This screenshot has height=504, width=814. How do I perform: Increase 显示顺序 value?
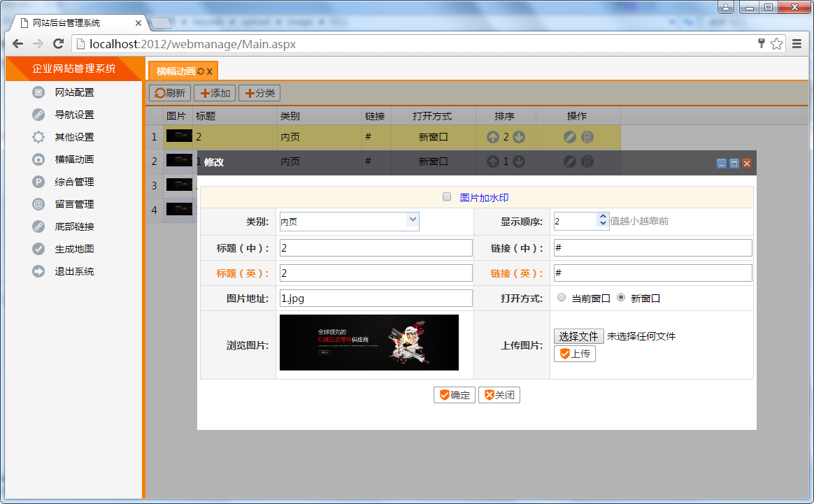coord(603,216)
